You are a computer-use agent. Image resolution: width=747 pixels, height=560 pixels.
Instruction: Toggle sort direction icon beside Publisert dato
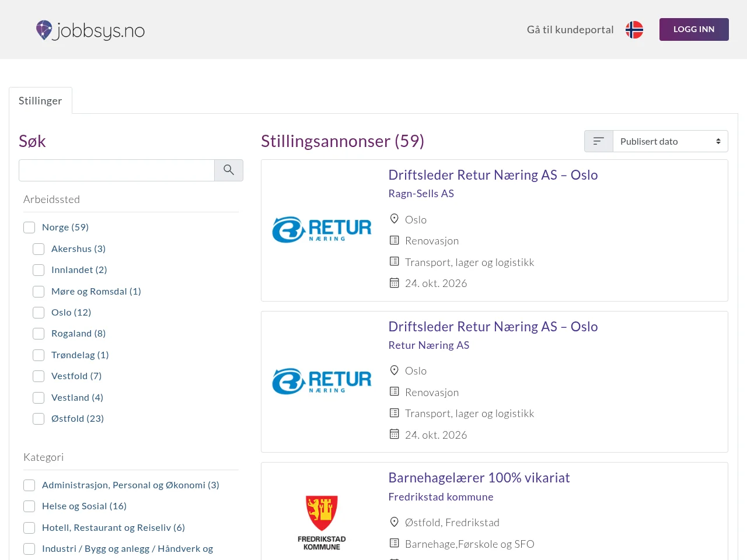coord(599,141)
